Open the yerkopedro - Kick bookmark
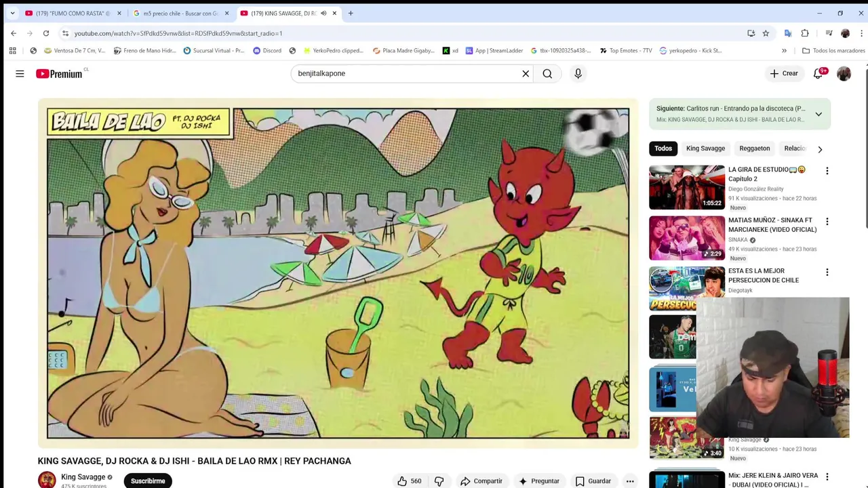 (691, 51)
